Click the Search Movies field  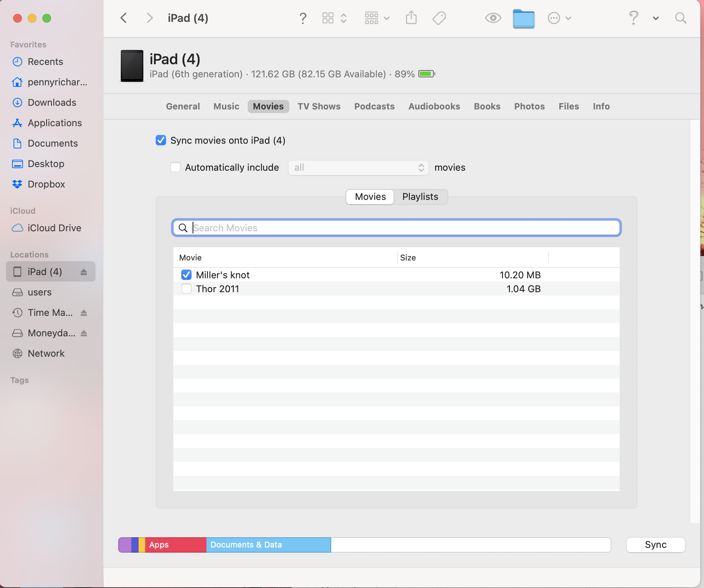[401, 228]
